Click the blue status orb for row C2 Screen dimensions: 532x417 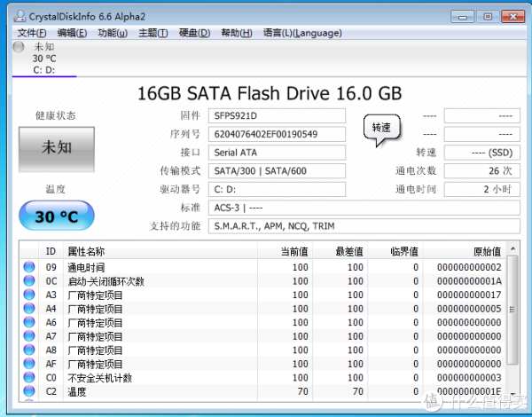tap(29, 391)
